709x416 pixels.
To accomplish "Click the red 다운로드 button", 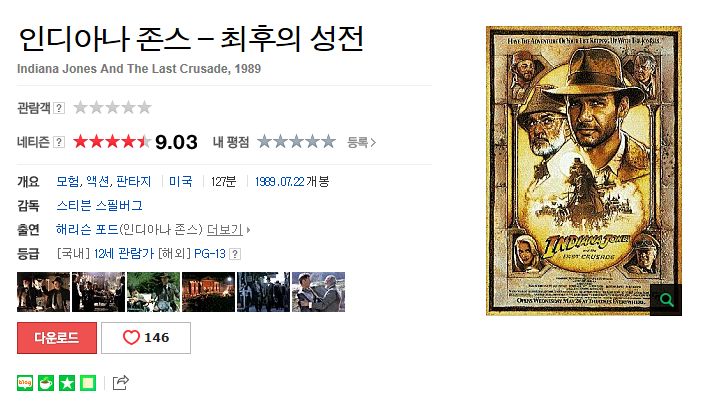I will [x=57, y=338].
